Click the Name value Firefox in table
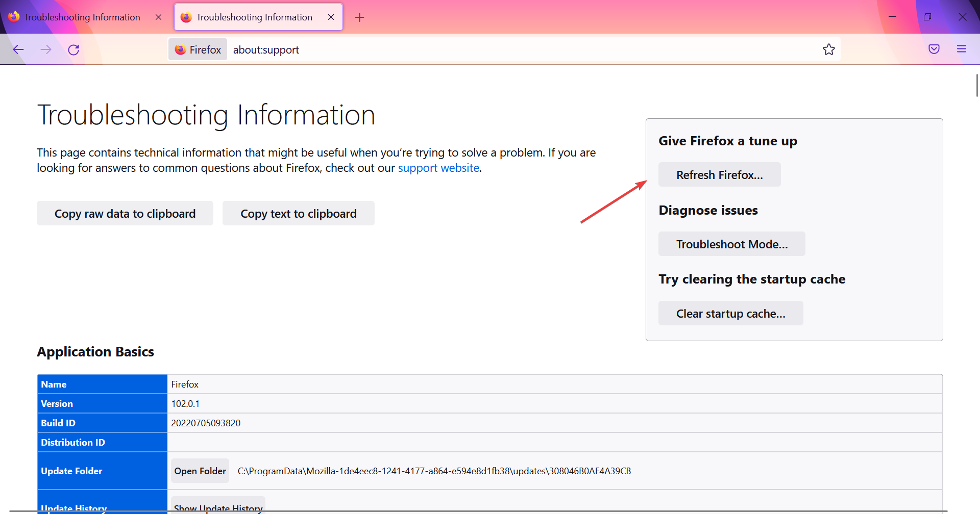Image resolution: width=980 pixels, height=514 pixels. tap(185, 384)
